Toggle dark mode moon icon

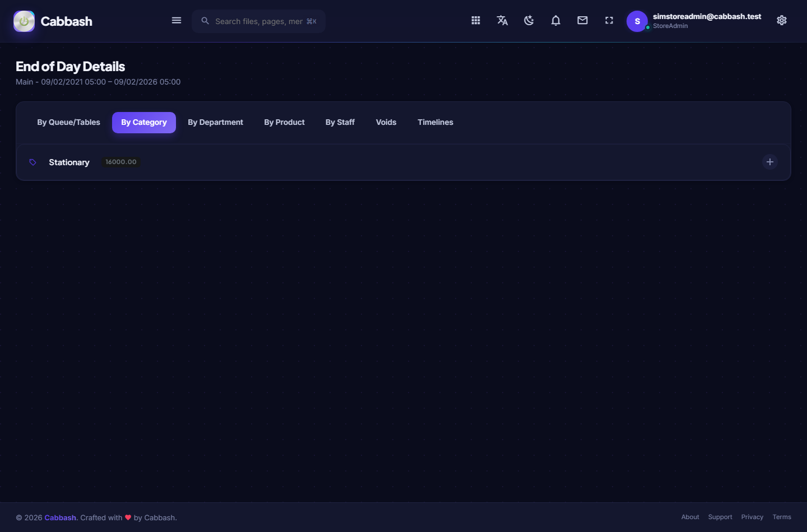[529, 21]
